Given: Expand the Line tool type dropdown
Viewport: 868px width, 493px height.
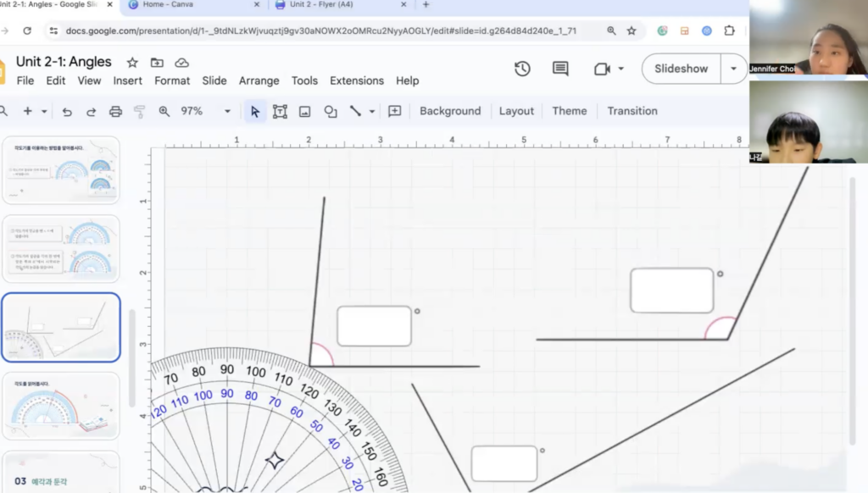Looking at the screenshot, I should pyautogui.click(x=372, y=111).
